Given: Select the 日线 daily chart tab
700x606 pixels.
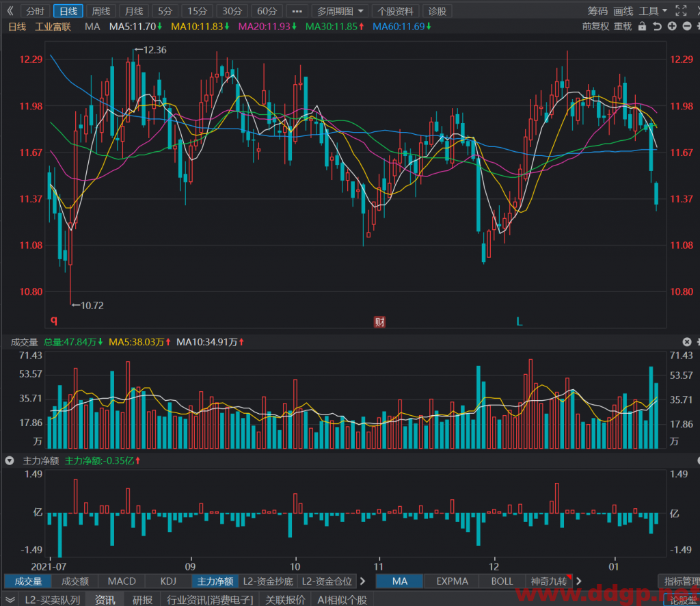Looking at the screenshot, I should pos(68,11).
